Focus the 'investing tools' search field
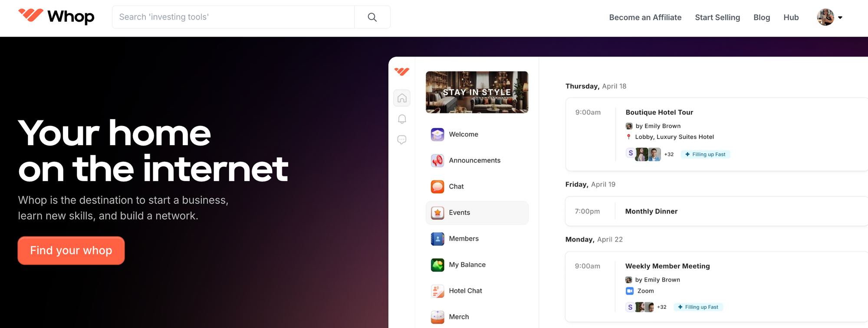The image size is (868, 328). click(x=233, y=17)
